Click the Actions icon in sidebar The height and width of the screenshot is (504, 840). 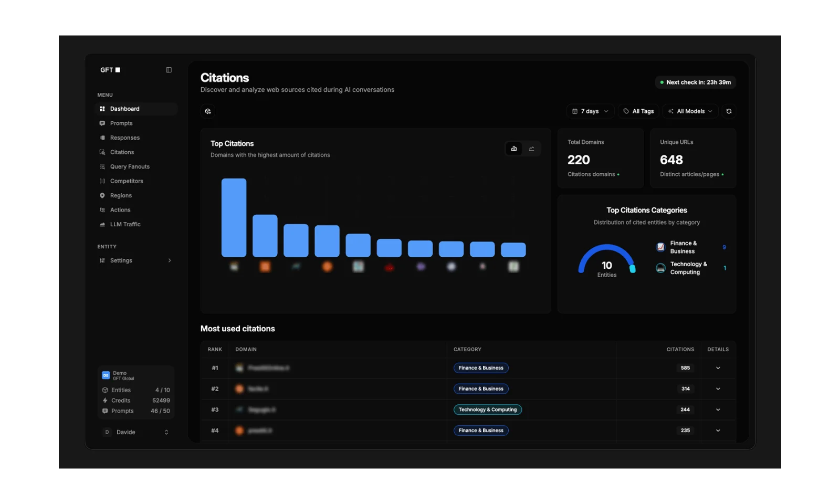102,210
